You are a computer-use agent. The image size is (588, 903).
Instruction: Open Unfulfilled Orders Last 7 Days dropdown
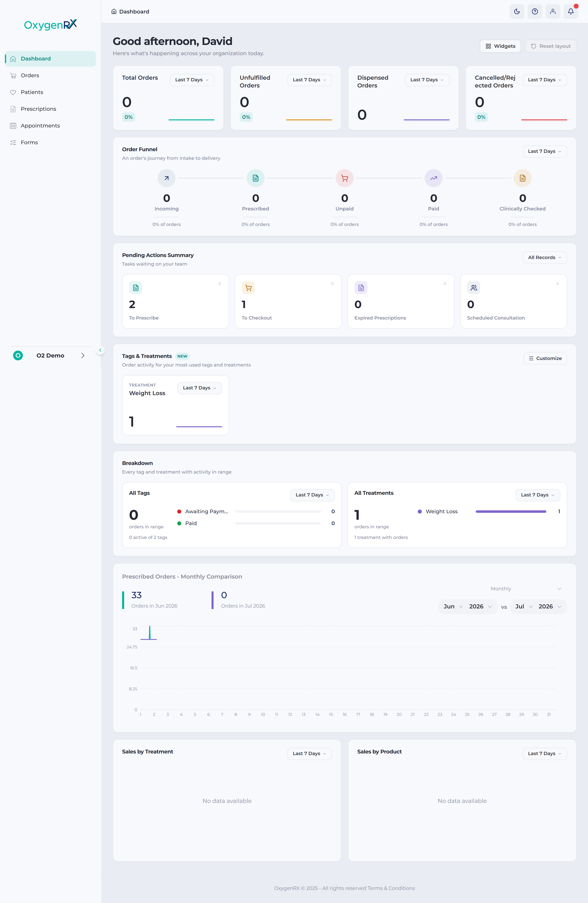click(x=309, y=80)
